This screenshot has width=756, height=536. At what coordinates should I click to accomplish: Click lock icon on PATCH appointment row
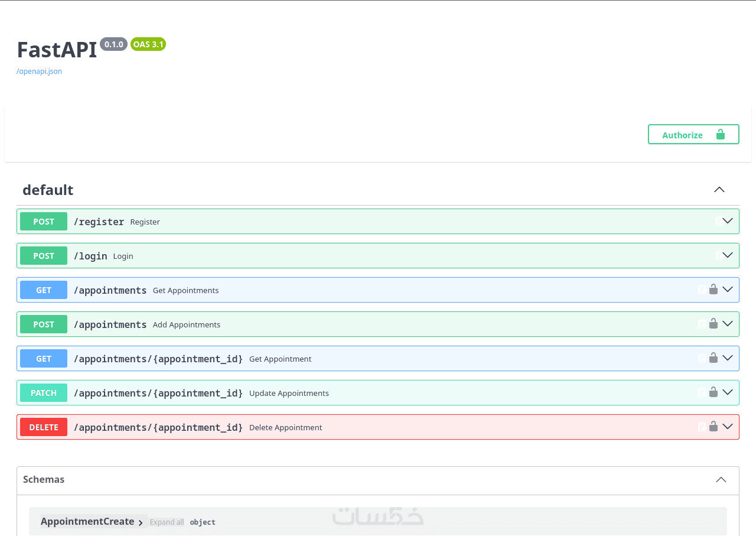713,392
